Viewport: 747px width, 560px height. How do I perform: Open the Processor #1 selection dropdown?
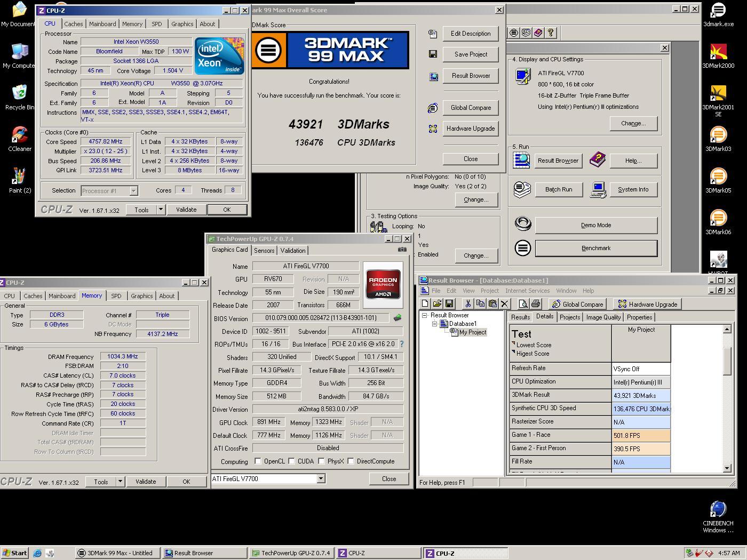point(133,191)
